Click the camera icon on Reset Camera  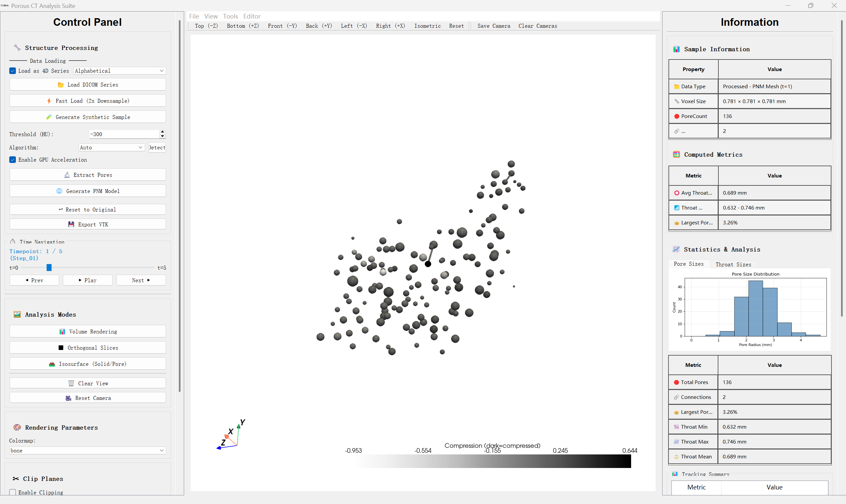click(x=68, y=398)
